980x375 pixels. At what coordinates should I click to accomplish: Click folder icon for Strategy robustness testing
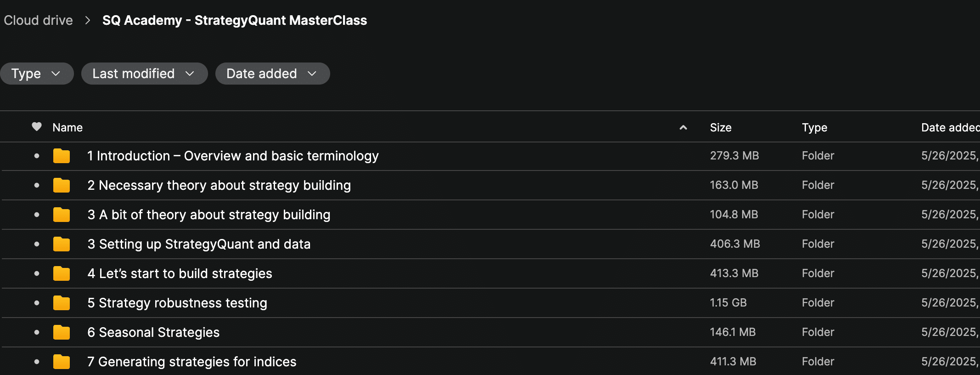[x=61, y=303]
